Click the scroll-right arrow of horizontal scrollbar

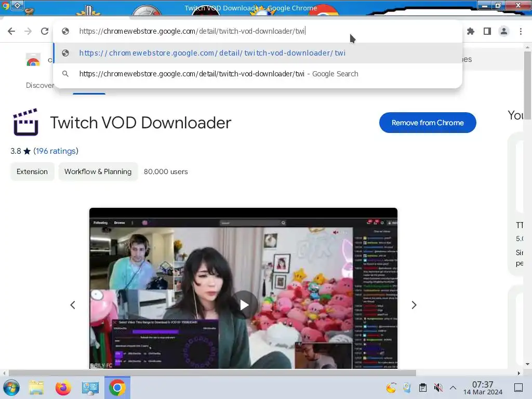(519, 373)
